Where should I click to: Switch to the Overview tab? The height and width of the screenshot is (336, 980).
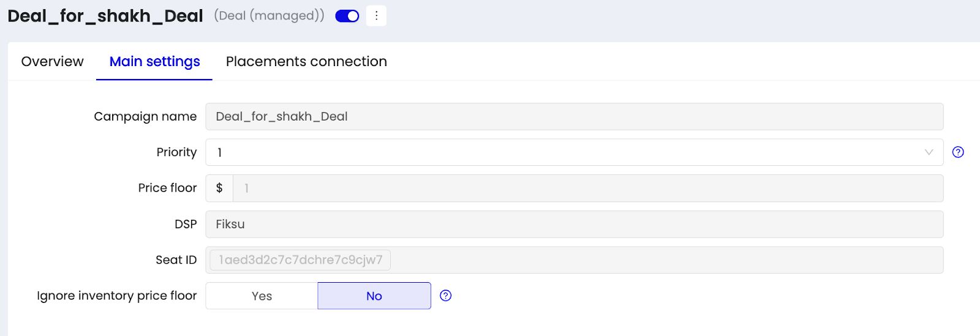pos(52,61)
